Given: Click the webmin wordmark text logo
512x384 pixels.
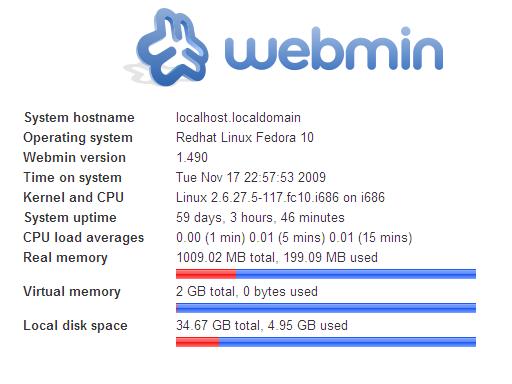Looking at the screenshot, I should (334, 47).
